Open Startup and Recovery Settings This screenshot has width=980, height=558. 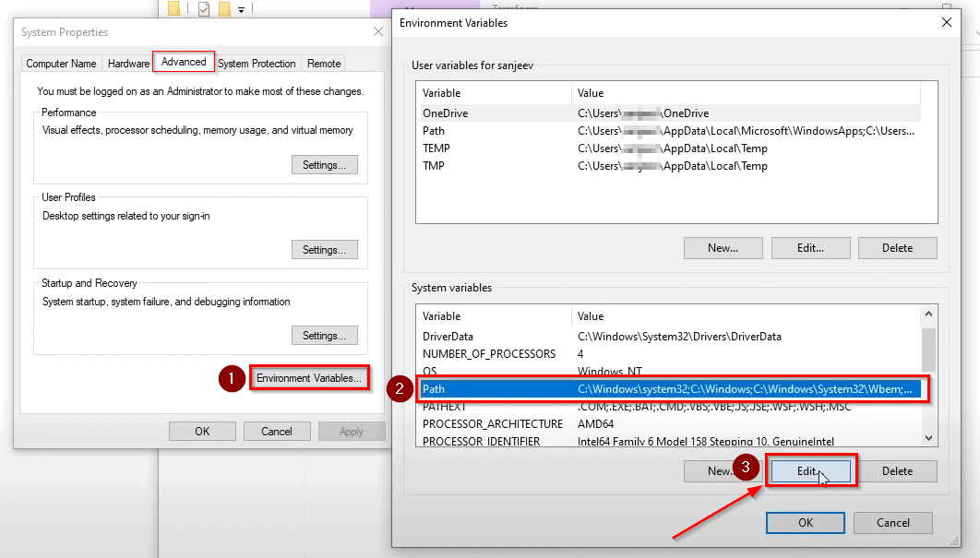pos(324,336)
